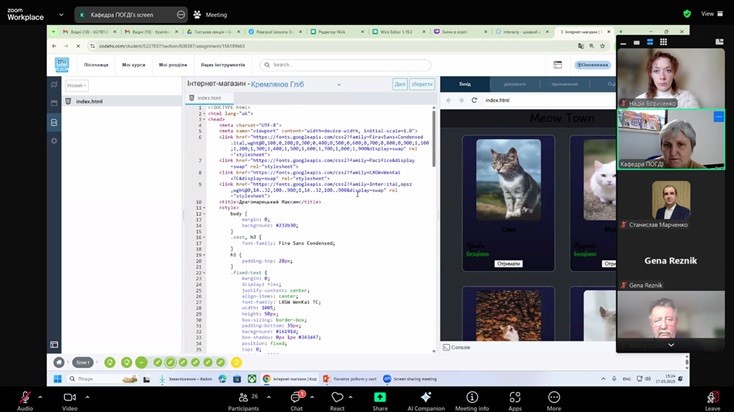This screenshot has width=734, height=412.
Task: Click home icon in lesson progress bar
Action: (59, 362)
